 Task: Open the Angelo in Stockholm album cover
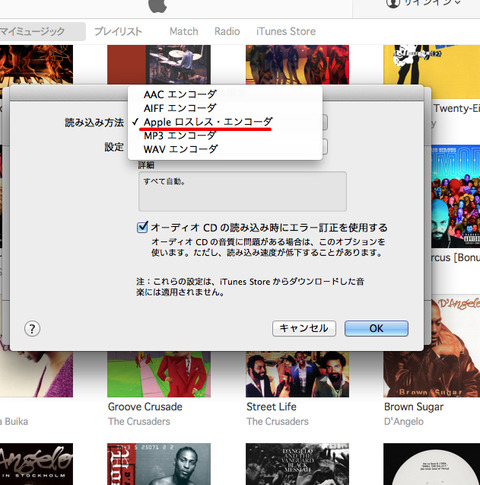click(x=36, y=464)
